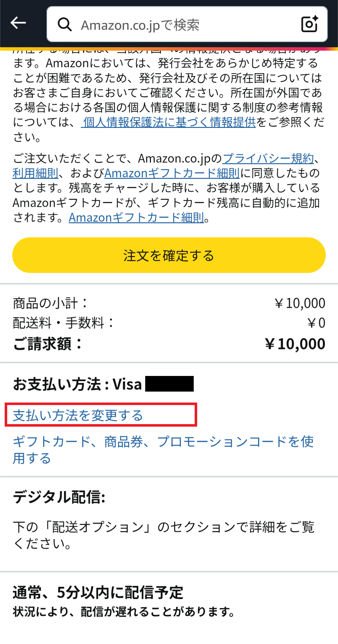338x644 pixels.
Task: Tap the back arrow icon
Action: 18,23
